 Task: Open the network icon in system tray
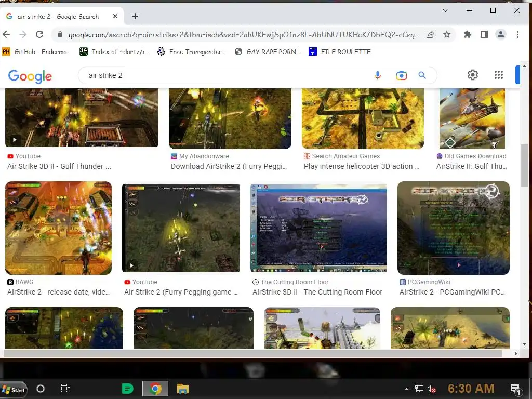(419, 389)
